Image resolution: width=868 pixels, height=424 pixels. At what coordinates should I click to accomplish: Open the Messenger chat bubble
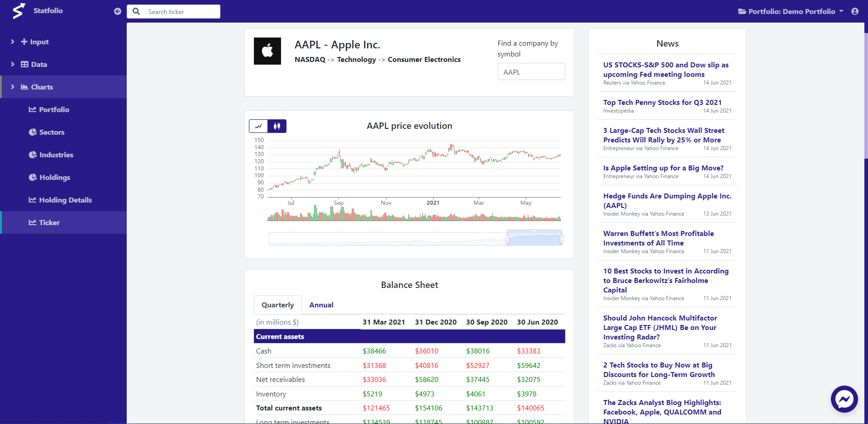[x=844, y=399]
